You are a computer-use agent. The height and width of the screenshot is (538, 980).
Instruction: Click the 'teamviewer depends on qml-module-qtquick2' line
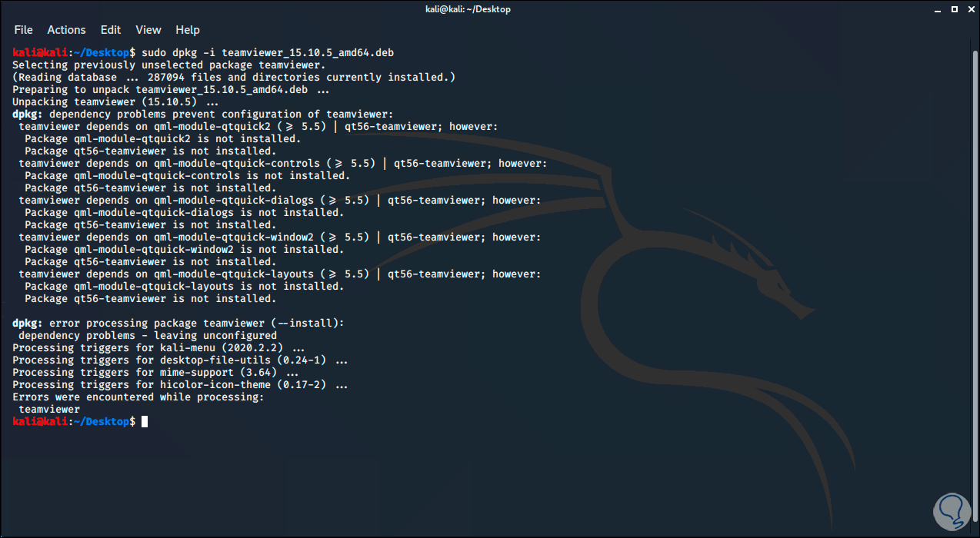pos(258,126)
